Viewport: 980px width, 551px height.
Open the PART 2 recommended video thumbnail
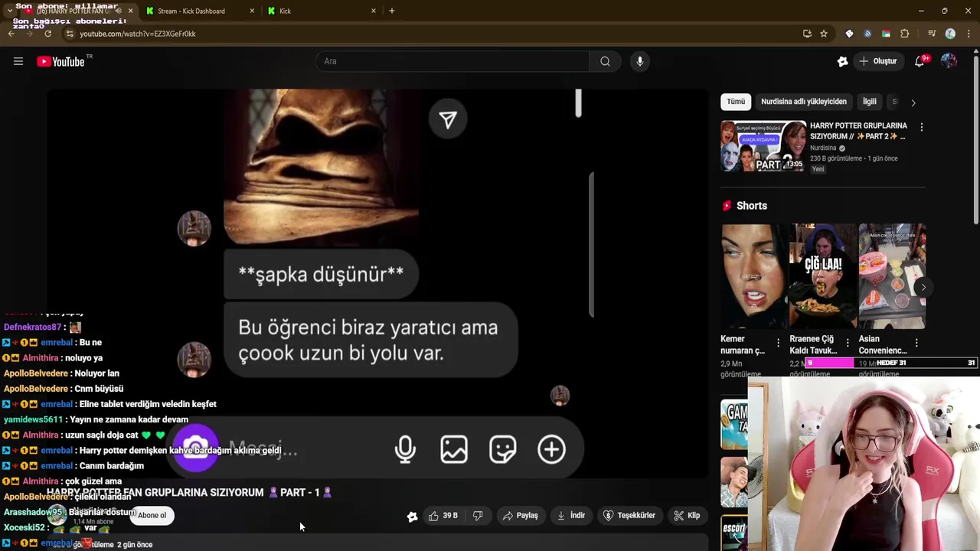pos(763,146)
